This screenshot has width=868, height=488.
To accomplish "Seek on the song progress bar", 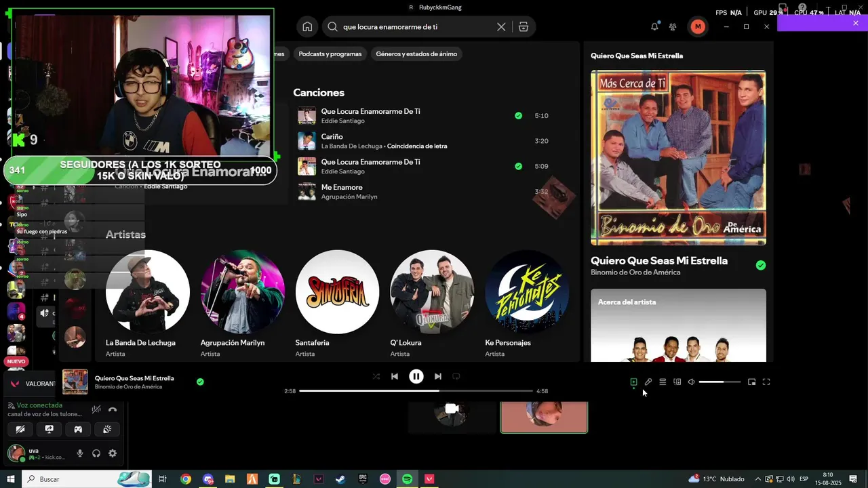I will coord(416,391).
